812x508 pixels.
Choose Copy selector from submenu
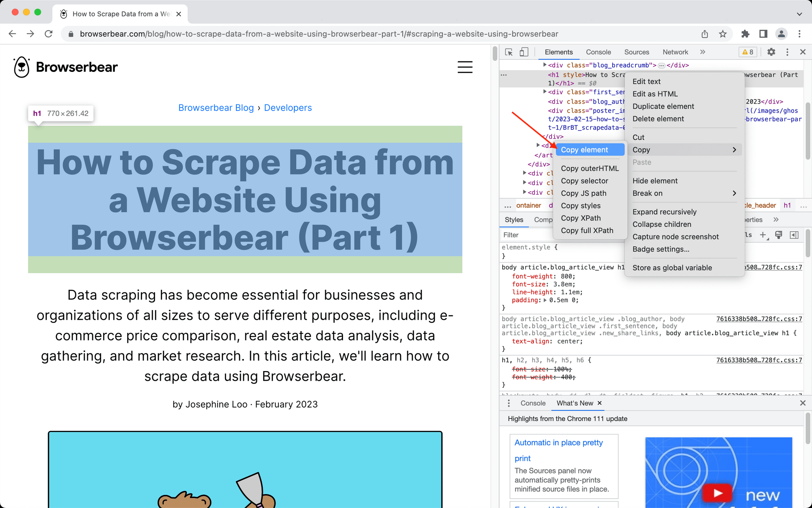(584, 181)
